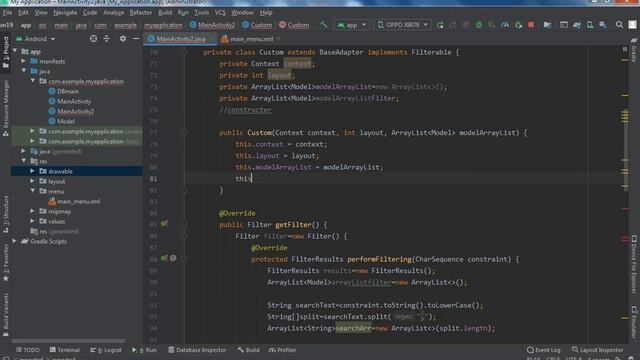The width and height of the screenshot is (640, 360).
Task: Open the Profiler tool window
Action: click(282, 350)
